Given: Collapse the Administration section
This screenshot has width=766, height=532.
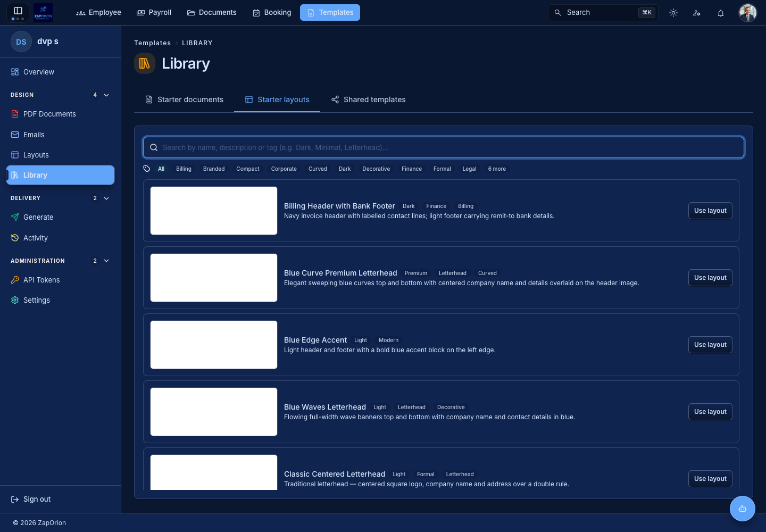Looking at the screenshot, I should point(106,261).
